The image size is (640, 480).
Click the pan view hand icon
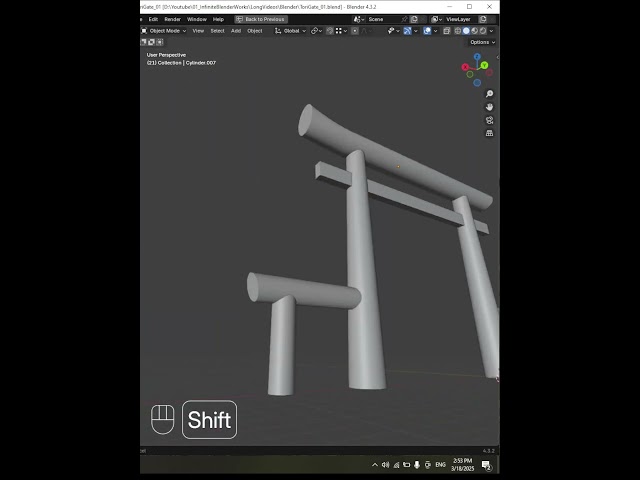(489, 107)
